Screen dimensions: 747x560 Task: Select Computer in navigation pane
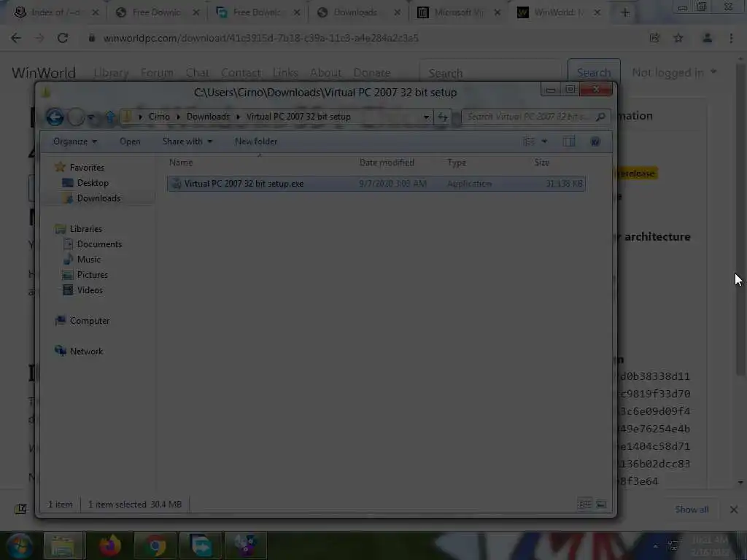(90, 321)
